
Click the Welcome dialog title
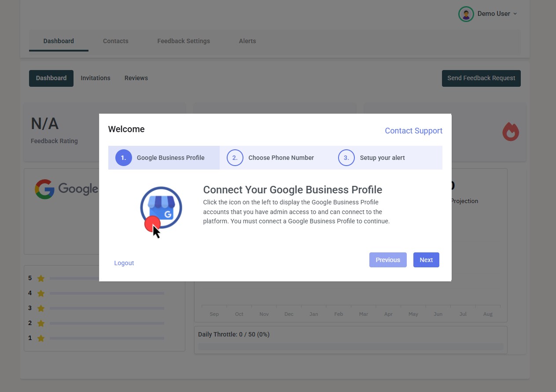(x=126, y=129)
